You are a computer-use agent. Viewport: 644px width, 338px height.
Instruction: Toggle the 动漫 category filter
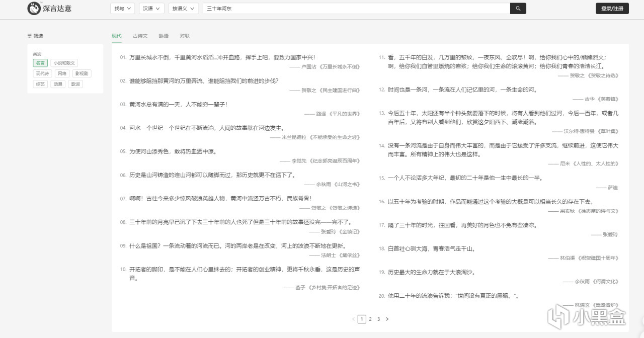58,84
